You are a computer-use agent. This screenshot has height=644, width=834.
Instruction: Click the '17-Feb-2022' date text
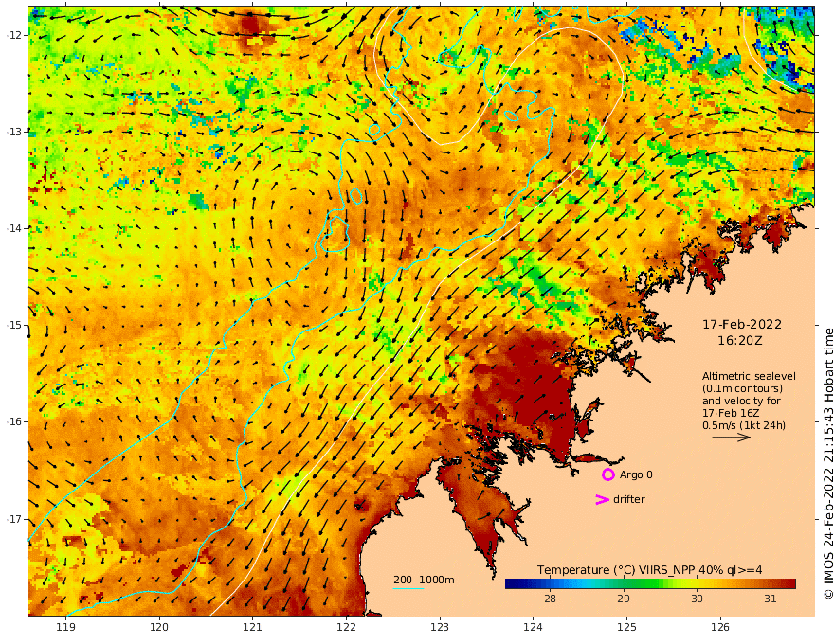[x=742, y=325]
